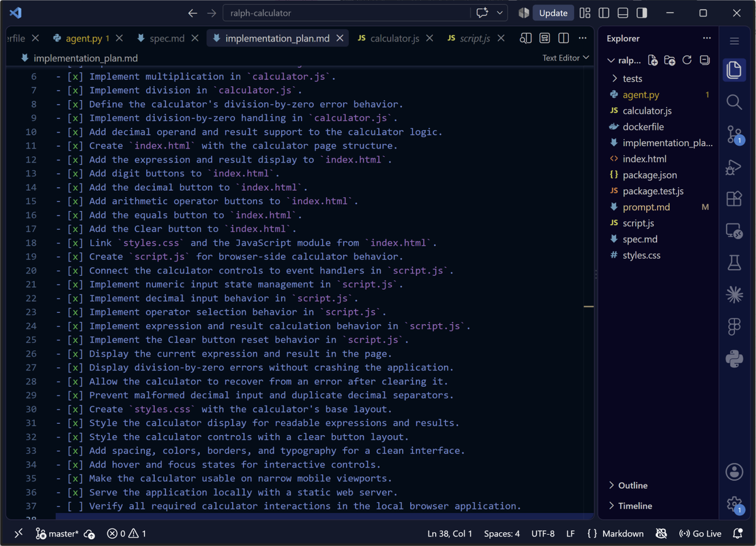Screen dimensions: 756x546
Task: Click the Copilot status icon in status bar
Action: (x=661, y=533)
